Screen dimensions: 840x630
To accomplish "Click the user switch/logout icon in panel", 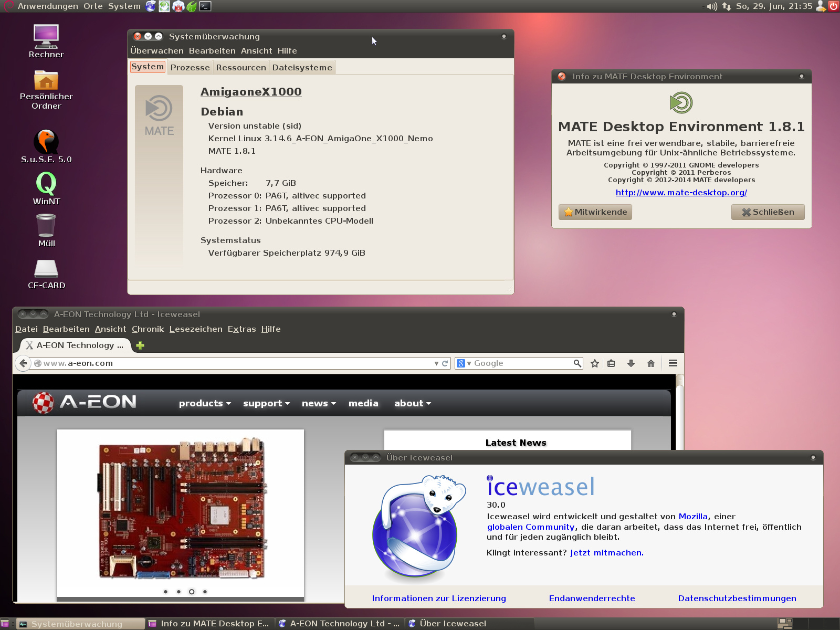I will pyautogui.click(x=821, y=6).
